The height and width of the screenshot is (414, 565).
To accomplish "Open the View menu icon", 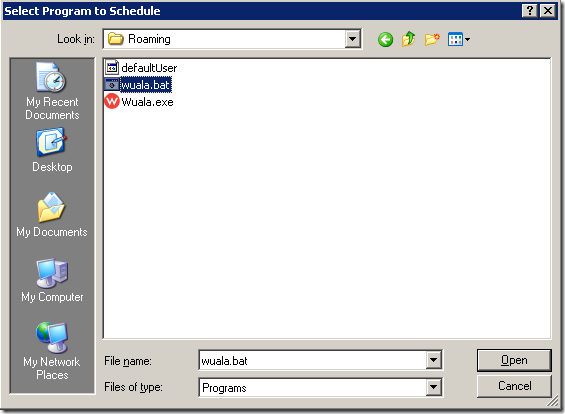I will click(x=458, y=39).
